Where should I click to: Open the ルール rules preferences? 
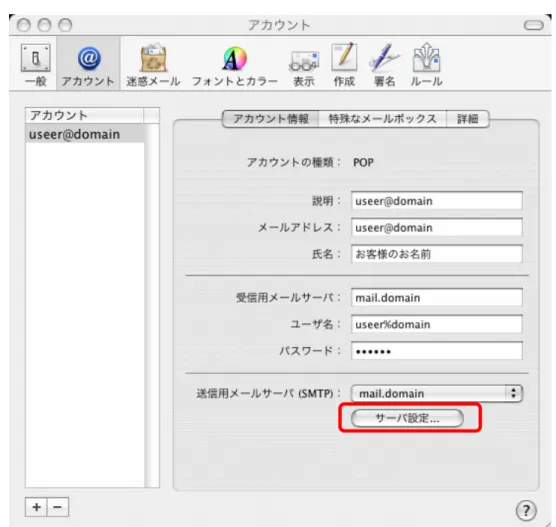[x=426, y=65]
